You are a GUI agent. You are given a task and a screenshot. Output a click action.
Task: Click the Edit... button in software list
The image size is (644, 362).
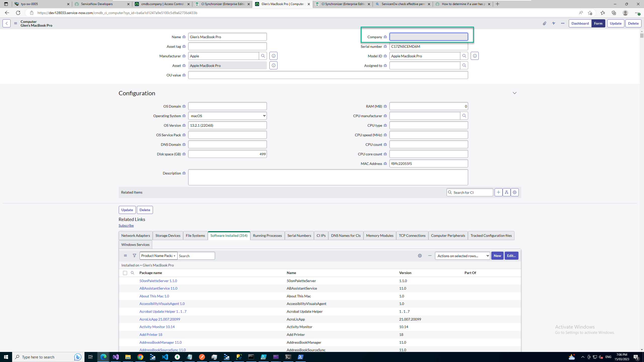point(511,256)
